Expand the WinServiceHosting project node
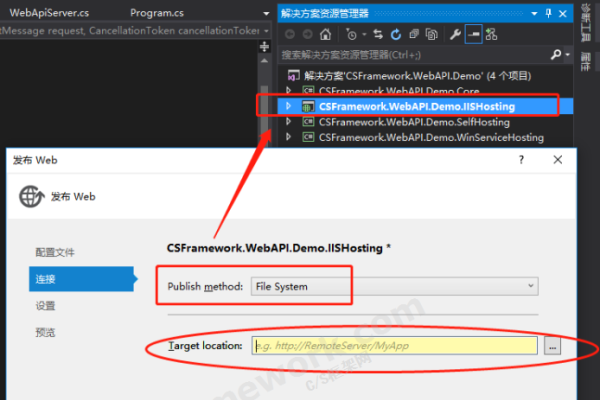The height and width of the screenshot is (400, 600). (289, 137)
